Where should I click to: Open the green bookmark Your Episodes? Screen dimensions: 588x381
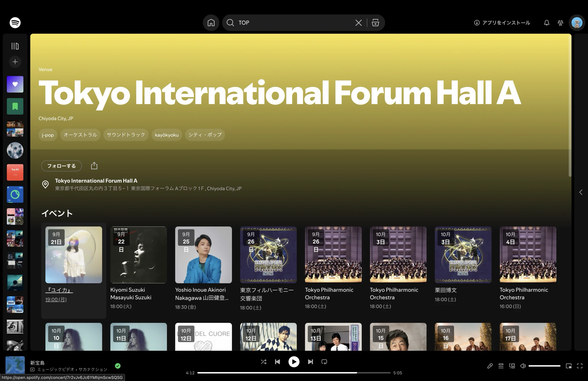point(15,106)
